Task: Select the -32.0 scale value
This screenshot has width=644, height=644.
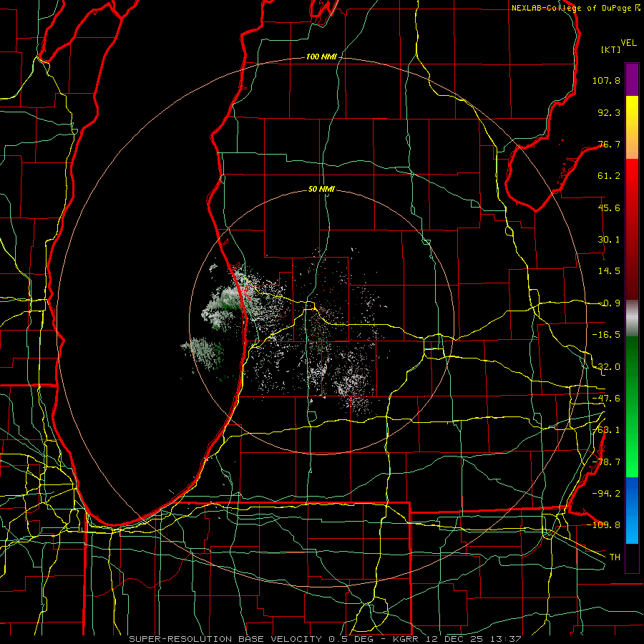Action: [x=606, y=367]
